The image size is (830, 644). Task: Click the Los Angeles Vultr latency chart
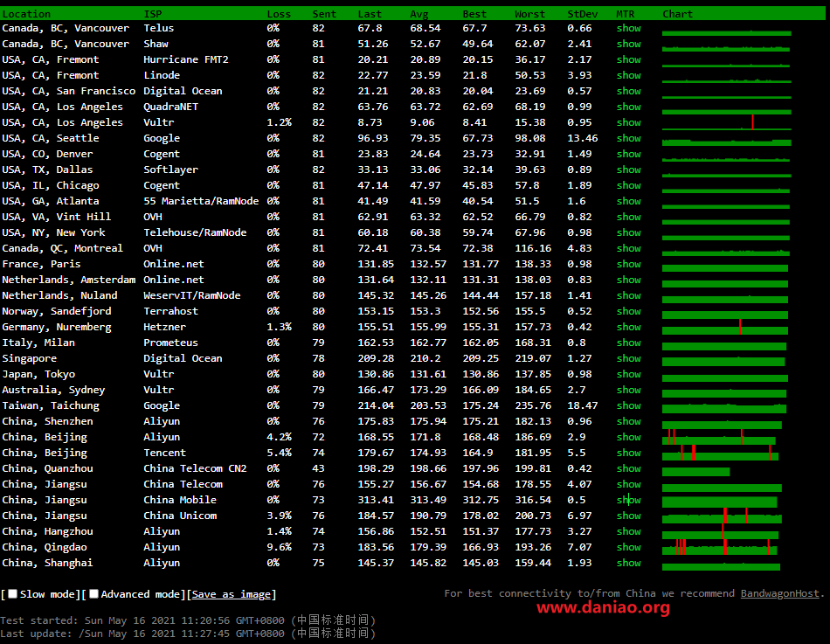coord(726,122)
